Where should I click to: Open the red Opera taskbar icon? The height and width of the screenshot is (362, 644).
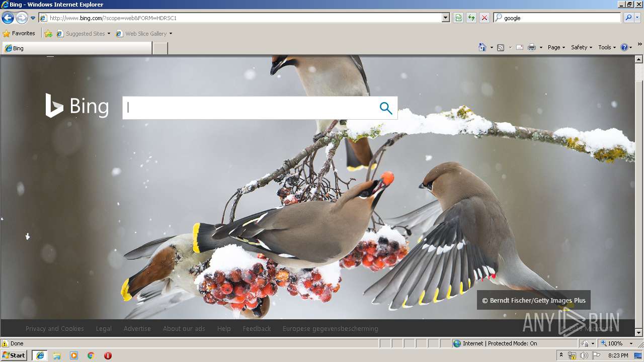coord(108,355)
